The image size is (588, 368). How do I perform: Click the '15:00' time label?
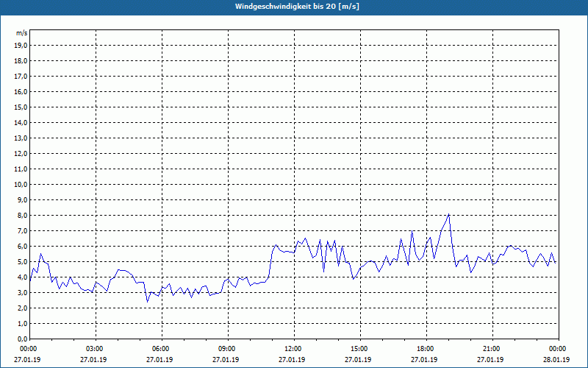(359, 349)
